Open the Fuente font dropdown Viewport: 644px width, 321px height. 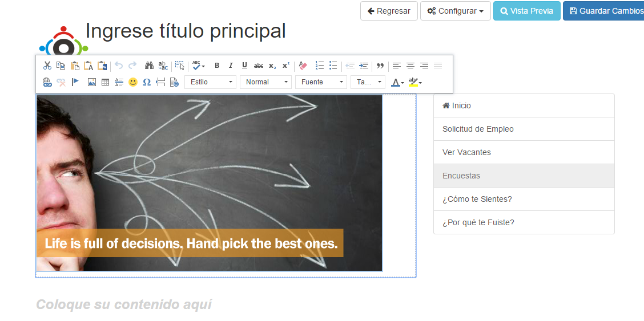pyautogui.click(x=321, y=82)
